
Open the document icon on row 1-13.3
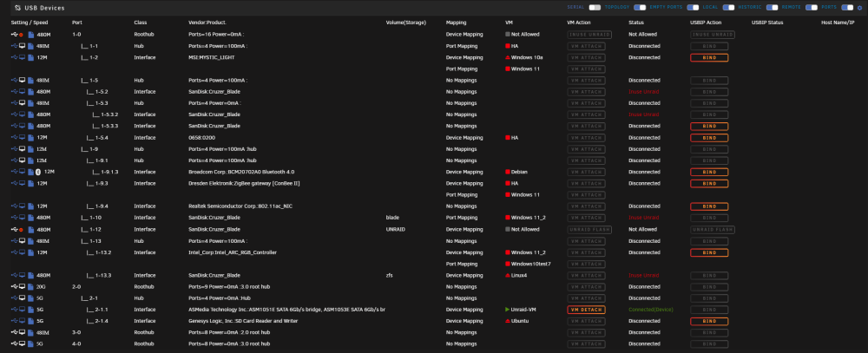(31, 275)
